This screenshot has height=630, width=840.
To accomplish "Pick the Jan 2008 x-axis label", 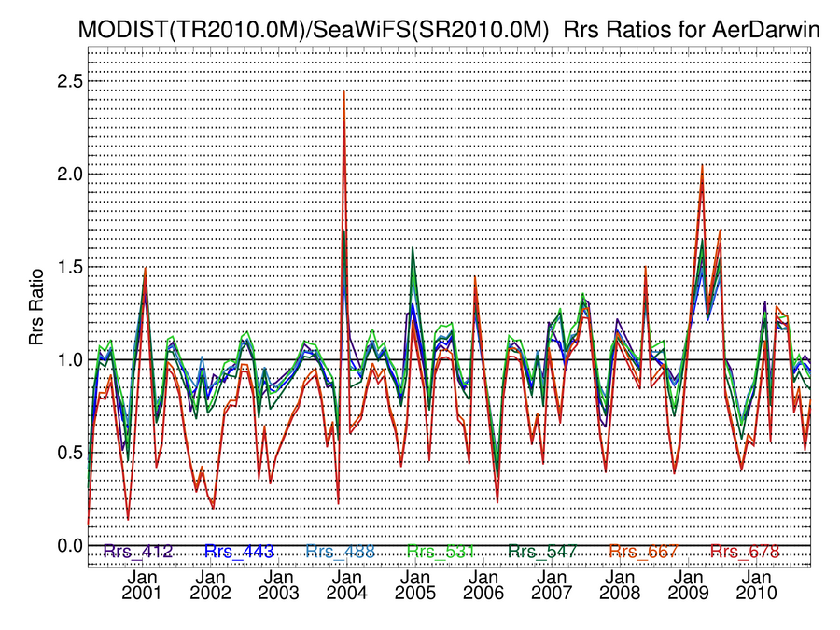I will [620, 585].
